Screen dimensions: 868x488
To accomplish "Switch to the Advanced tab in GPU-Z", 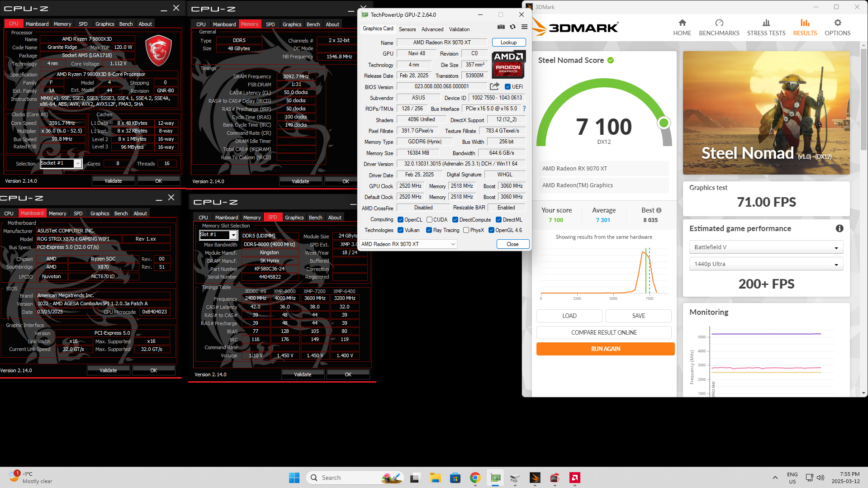I will tap(432, 29).
